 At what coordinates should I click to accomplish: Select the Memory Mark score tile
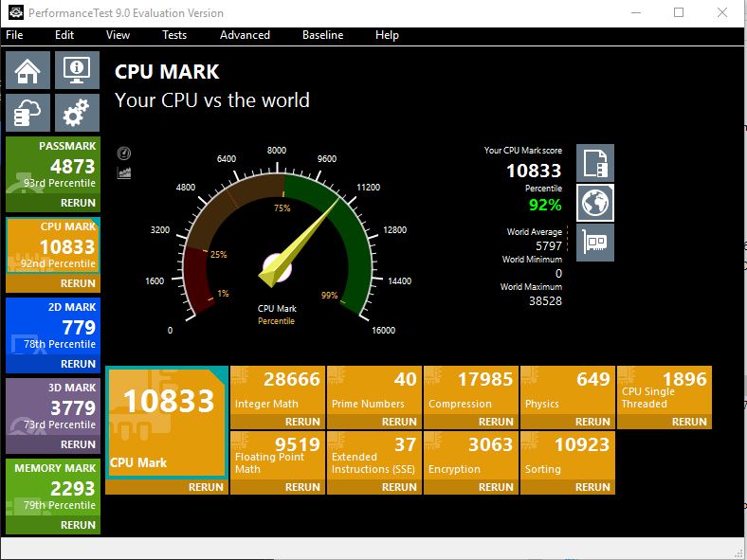(53, 488)
